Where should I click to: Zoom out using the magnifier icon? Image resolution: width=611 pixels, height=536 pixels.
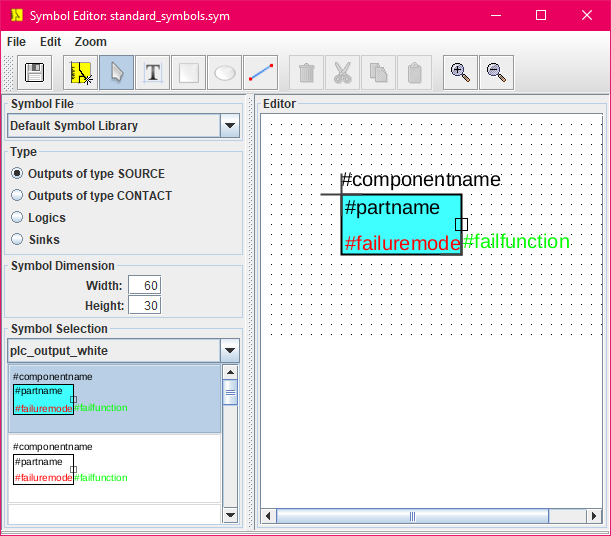click(x=496, y=73)
